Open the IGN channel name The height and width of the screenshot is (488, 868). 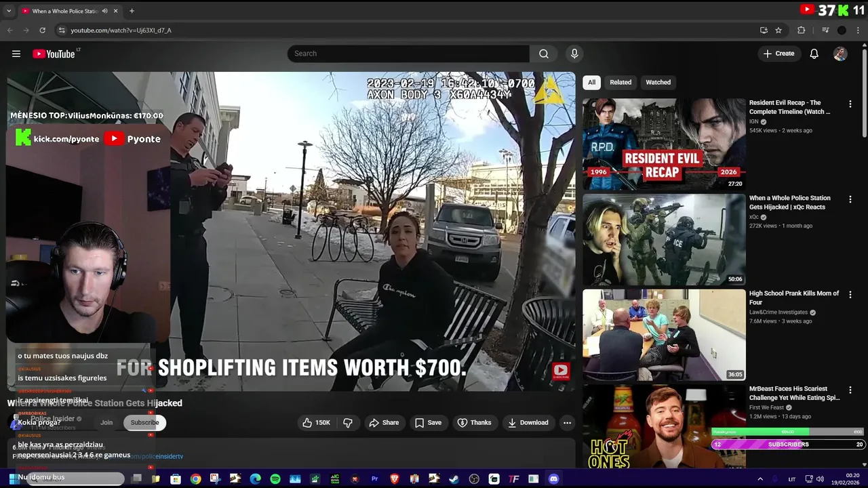[x=754, y=121]
